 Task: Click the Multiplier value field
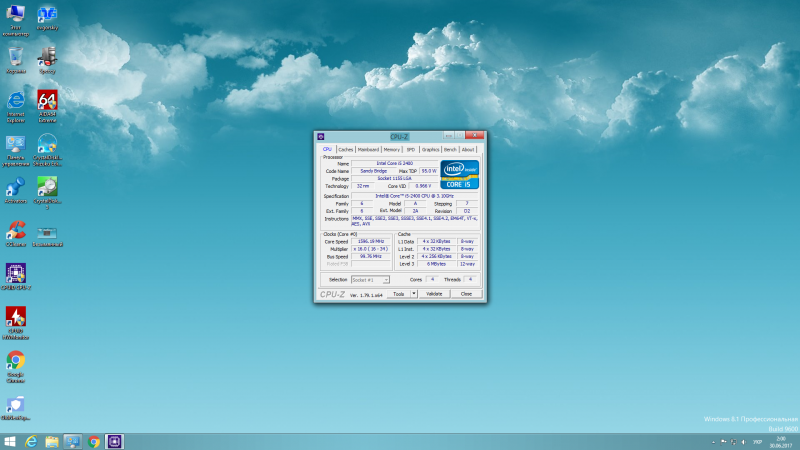(x=371, y=249)
